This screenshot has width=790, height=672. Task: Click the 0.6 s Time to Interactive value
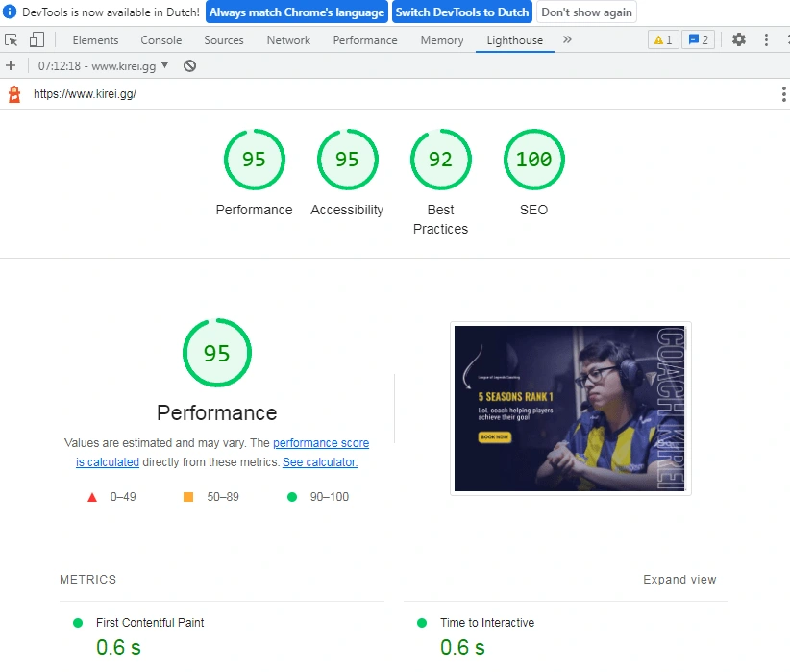462,647
